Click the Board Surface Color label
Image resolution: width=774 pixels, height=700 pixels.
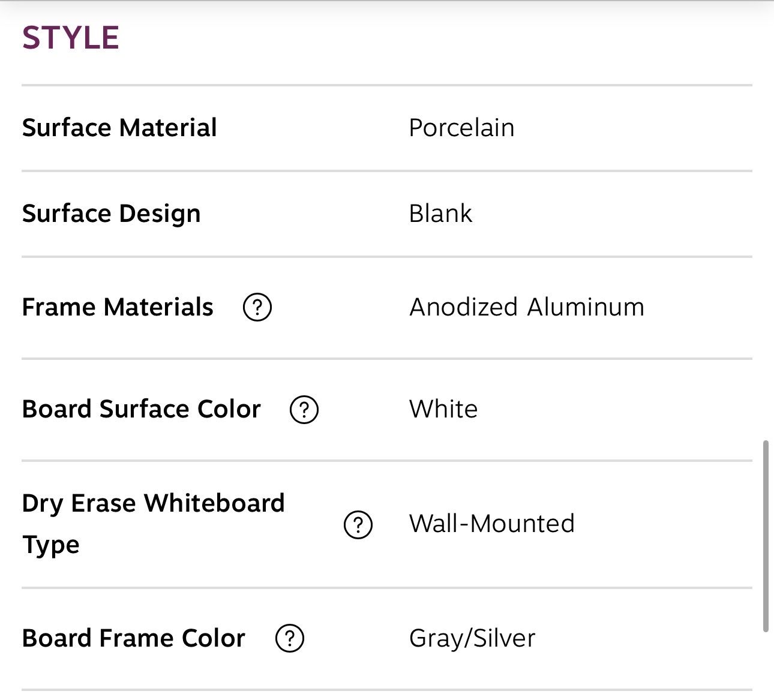141,409
